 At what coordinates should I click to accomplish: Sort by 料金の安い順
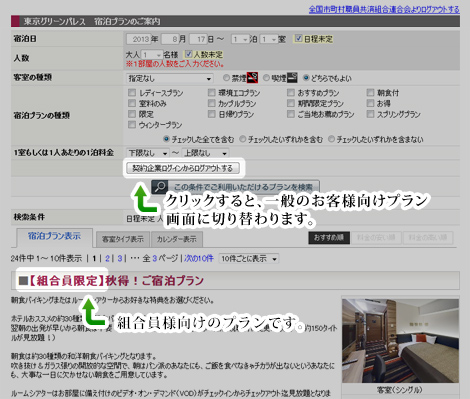point(376,237)
